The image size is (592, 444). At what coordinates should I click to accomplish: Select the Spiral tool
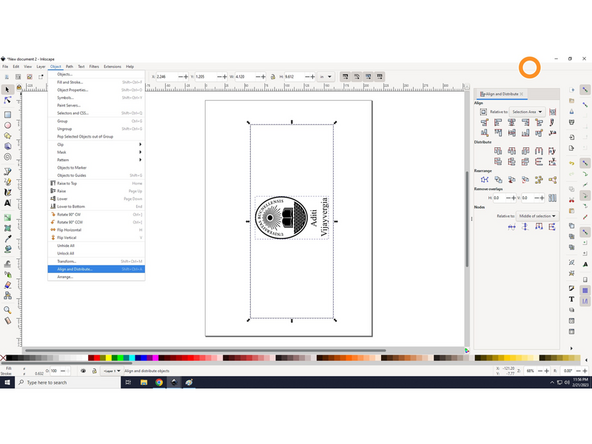(x=7, y=157)
